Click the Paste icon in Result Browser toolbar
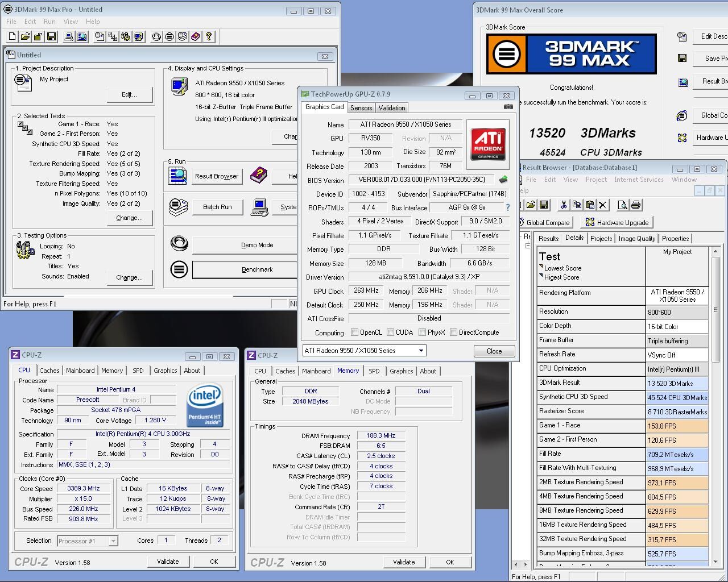Image resolution: width=728 pixels, height=582 pixels. point(590,205)
